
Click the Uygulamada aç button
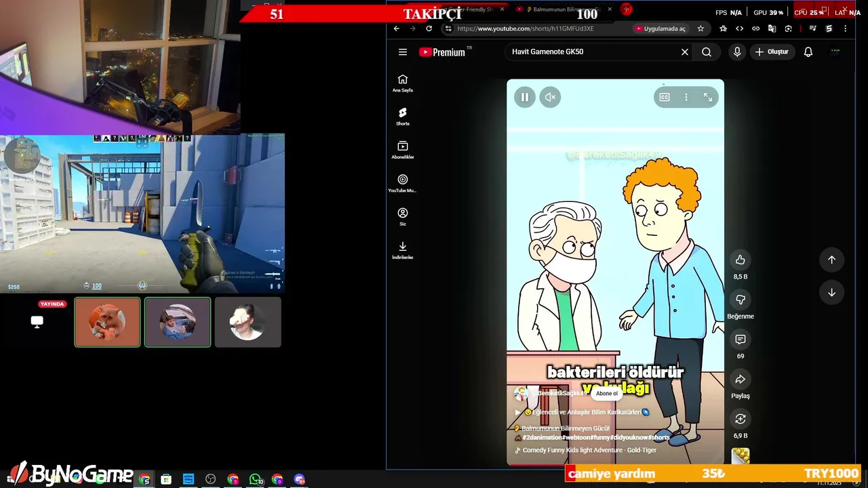pos(660,28)
